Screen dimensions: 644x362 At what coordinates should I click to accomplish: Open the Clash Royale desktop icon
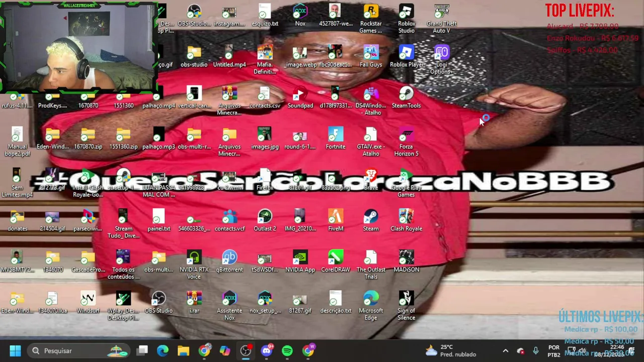[407, 221]
